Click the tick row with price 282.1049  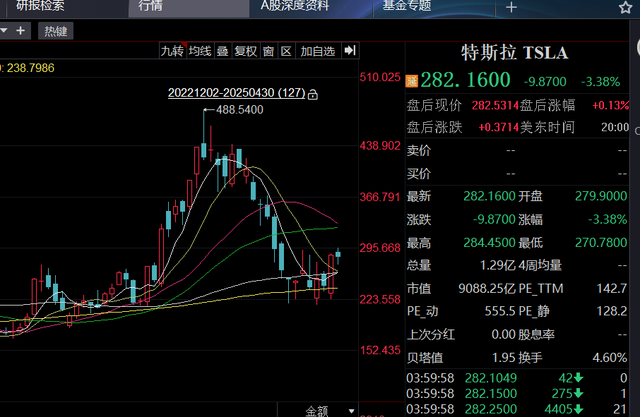click(x=517, y=378)
